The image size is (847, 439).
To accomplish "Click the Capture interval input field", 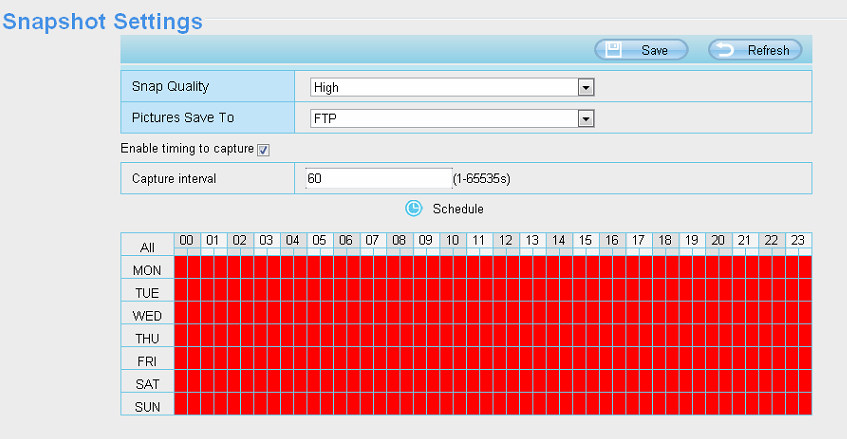I will point(378,178).
